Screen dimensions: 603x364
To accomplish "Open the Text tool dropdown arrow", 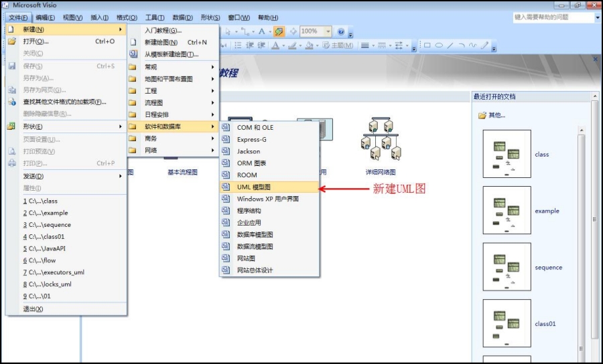I will [270, 31].
